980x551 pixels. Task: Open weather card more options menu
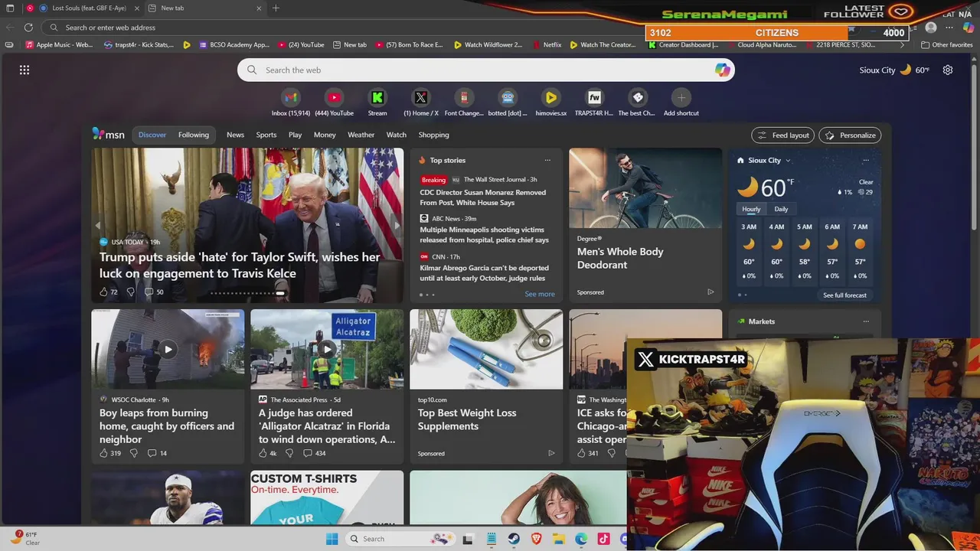(866, 160)
